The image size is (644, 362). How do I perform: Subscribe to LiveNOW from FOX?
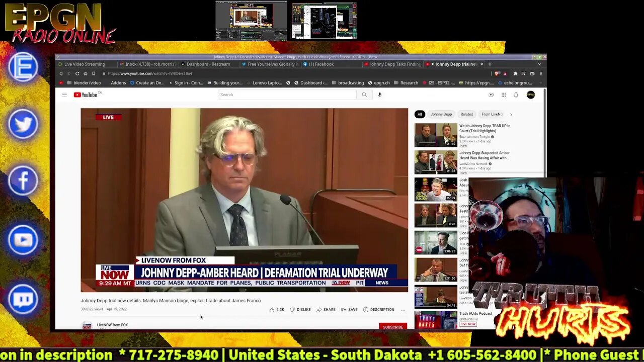pos(393,327)
